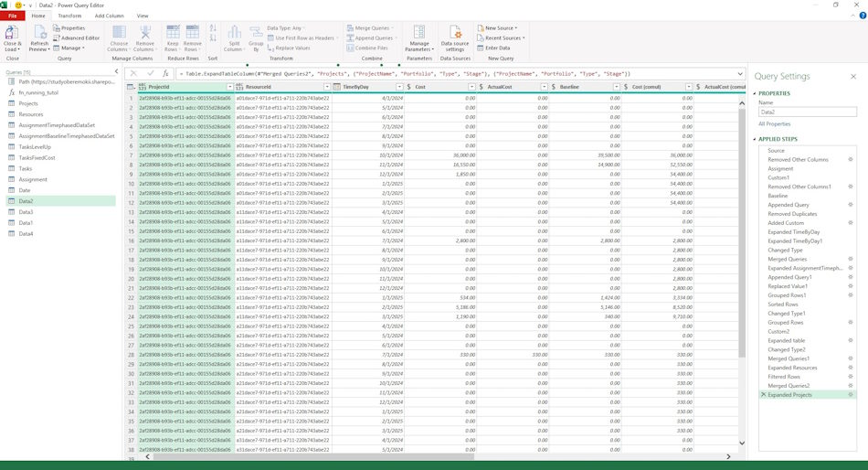Open query Properties in ribbon

[69, 28]
